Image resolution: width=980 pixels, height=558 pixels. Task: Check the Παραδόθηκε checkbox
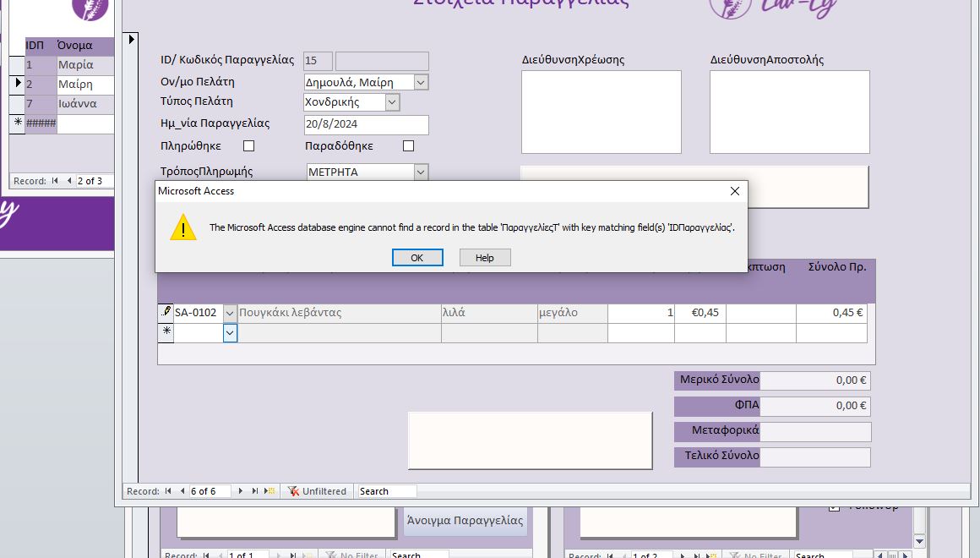pyautogui.click(x=408, y=145)
